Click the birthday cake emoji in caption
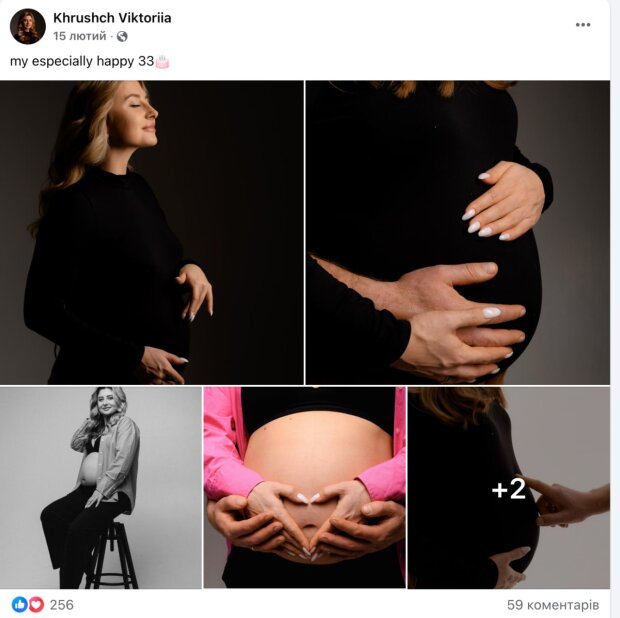 pos(162,61)
